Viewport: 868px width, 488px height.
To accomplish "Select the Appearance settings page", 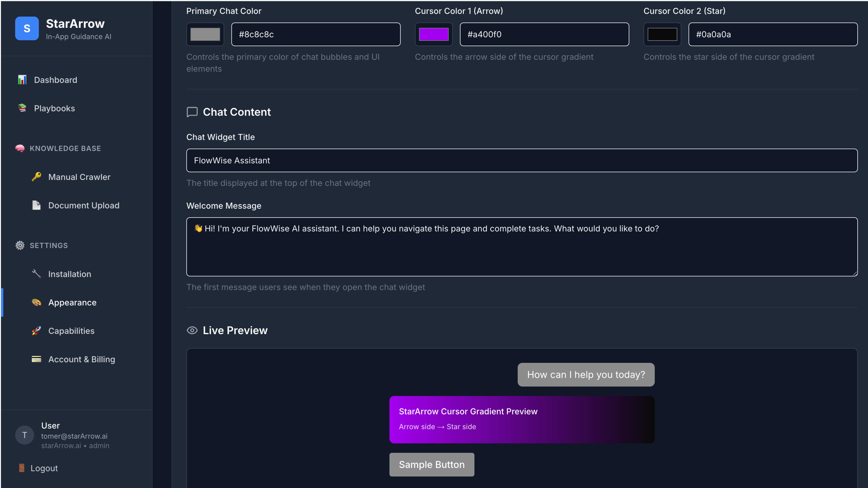I will pos(72,302).
